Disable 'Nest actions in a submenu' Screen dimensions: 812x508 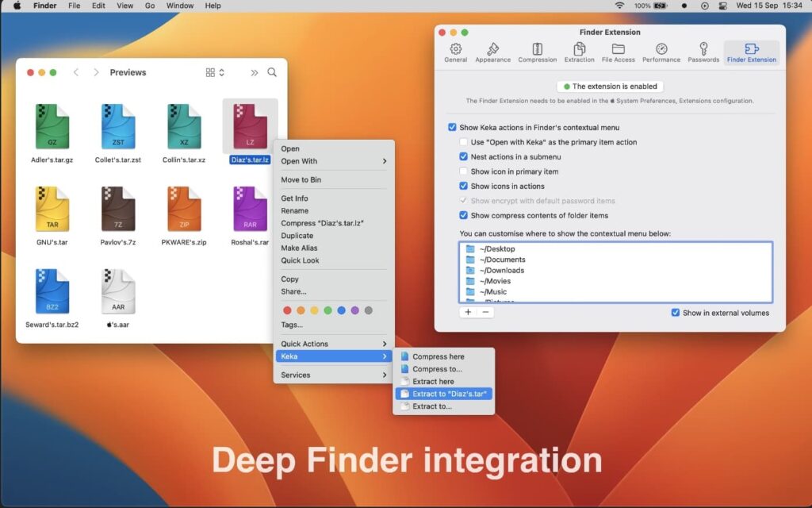click(x=462, y=156)
